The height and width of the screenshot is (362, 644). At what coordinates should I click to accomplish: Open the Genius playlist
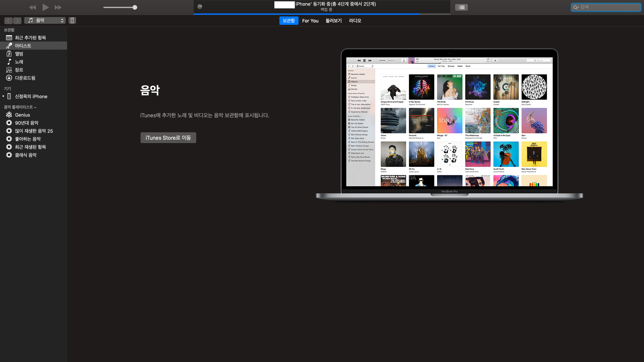point(22,115)
